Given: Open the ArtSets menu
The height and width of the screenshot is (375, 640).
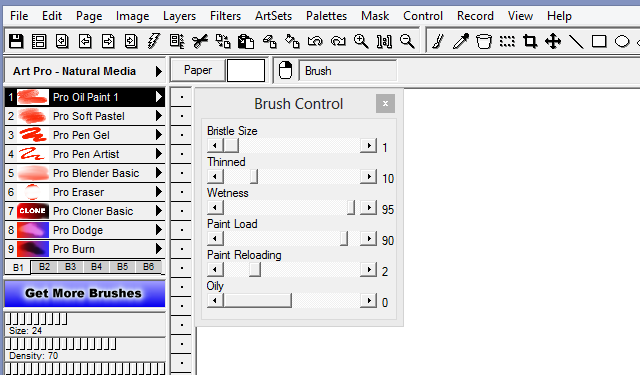Looking at the screenshot, I should point(273,16).
